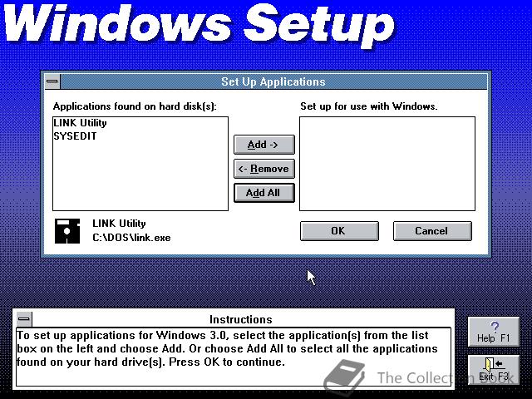Click the Instructions title bar
This screenshot has width=532, height=399.
[x=240, y=319]
